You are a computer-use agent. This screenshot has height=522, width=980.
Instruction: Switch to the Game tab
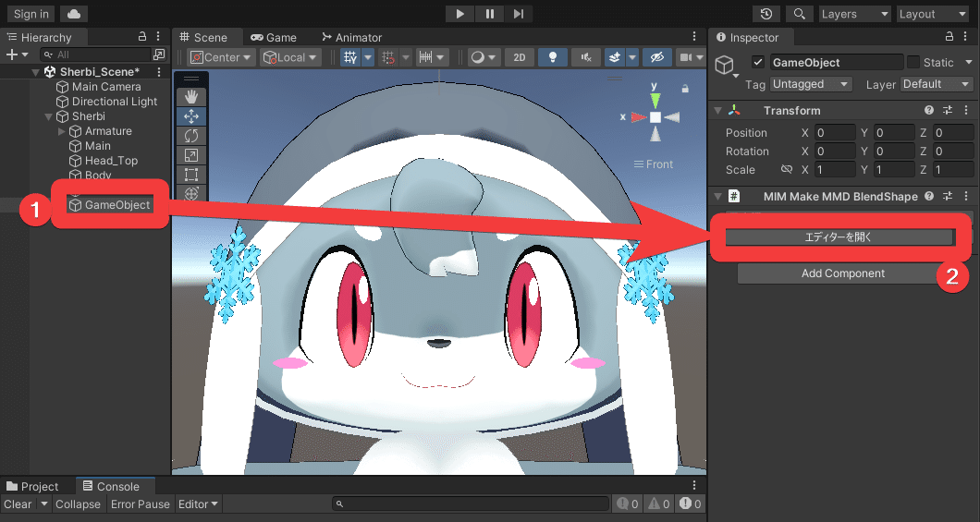274,38
